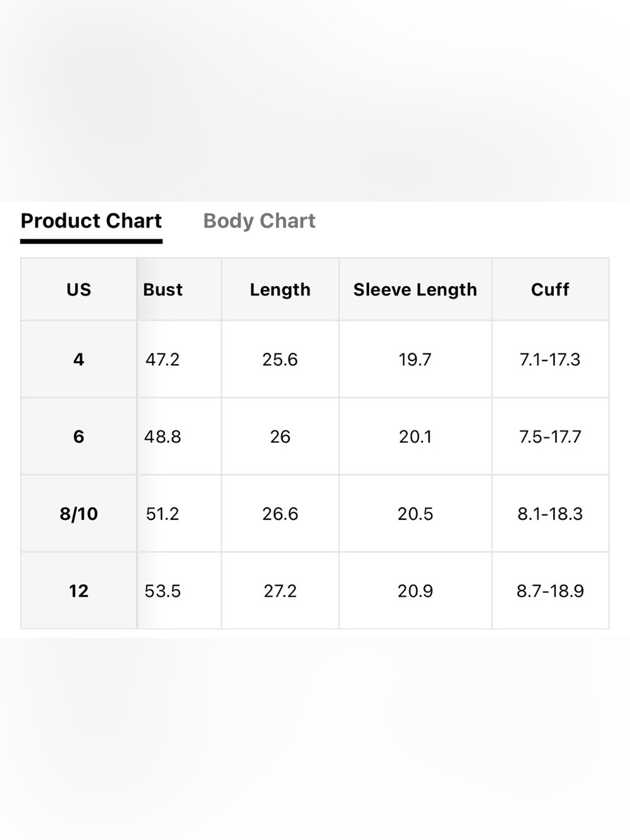Click the Sleeve Length column header
The image size is (630, 840).
(415, 289)
